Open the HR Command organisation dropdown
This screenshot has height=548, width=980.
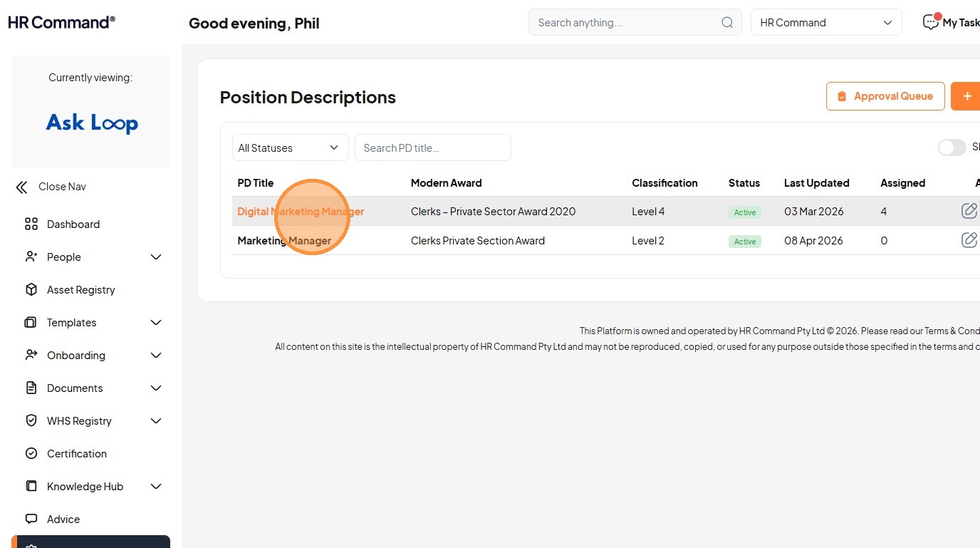[826, 23]
